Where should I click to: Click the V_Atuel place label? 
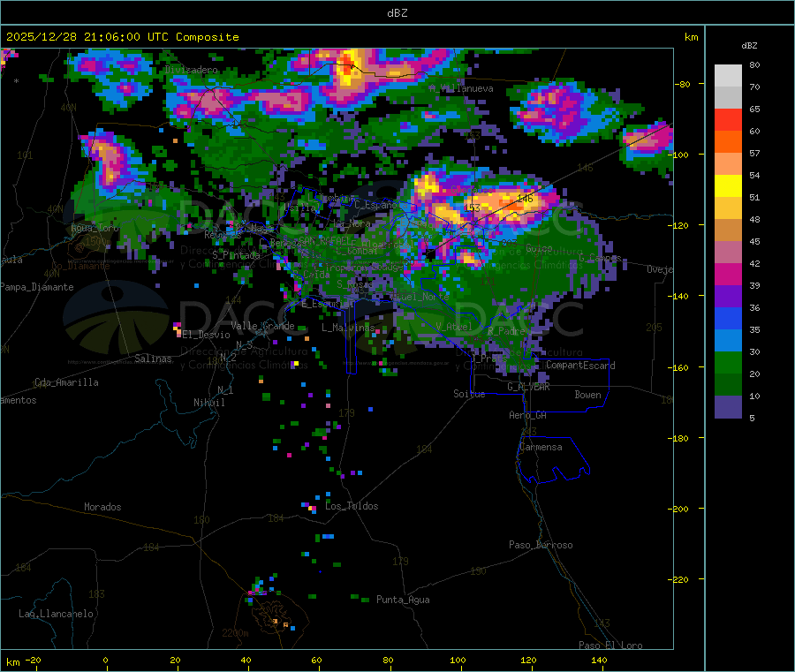pos(454,327)
